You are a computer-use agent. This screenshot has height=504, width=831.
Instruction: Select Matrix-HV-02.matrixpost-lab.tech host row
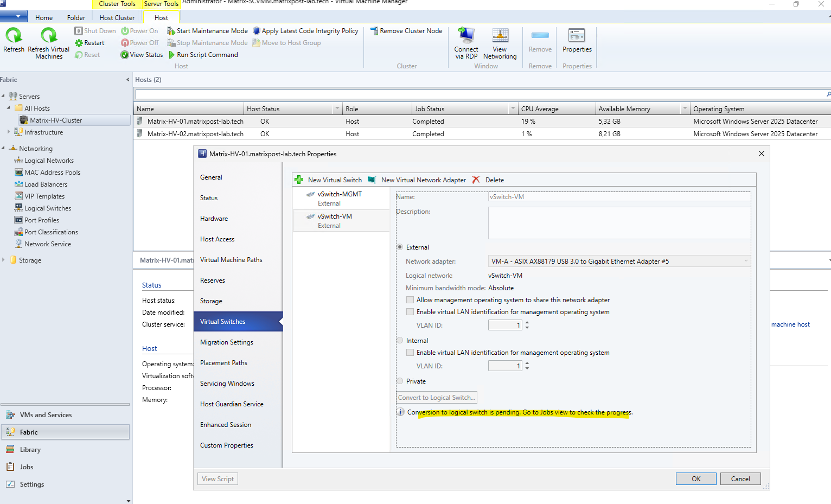pos(482,134)
